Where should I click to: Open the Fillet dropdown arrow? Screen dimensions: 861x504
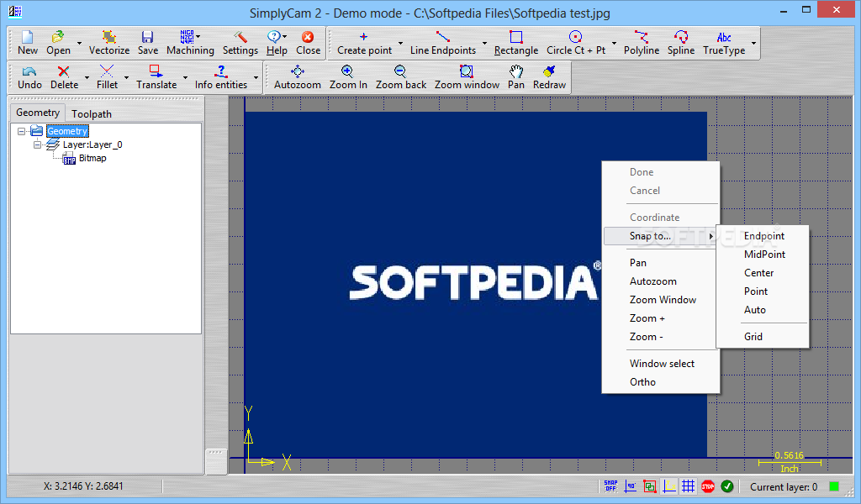[x=126, y=77]
